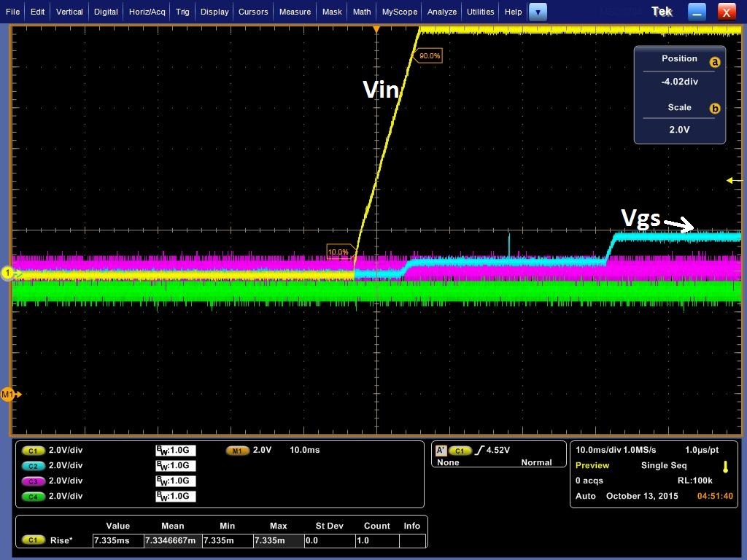Viewport: 747px width, 560px height.
Task: Open the Analyze menu
Action: click(x=441, y=12)
